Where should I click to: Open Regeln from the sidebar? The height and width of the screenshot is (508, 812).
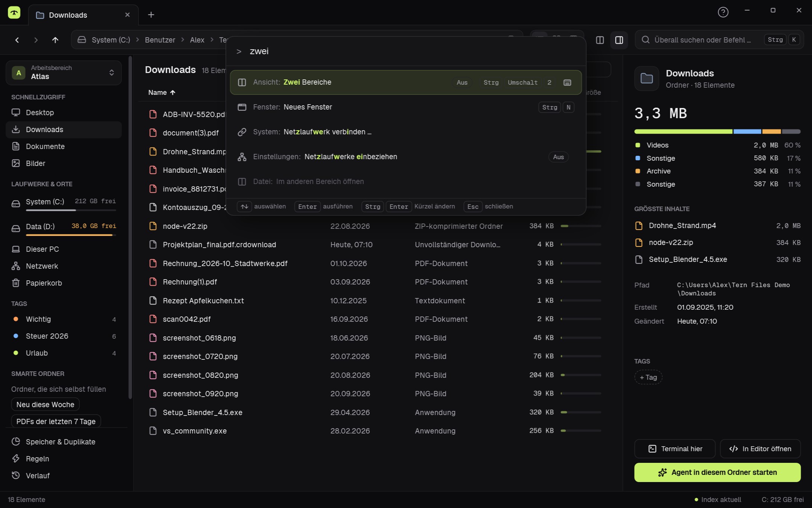click(37, 459)
